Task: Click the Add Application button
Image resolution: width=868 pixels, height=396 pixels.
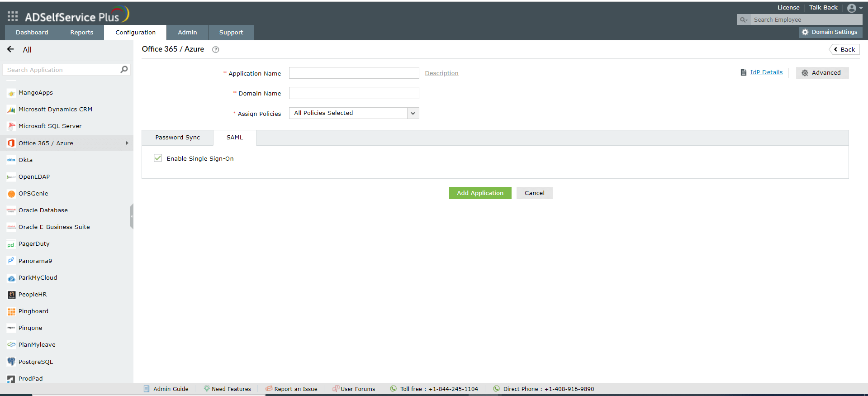Action: click(x=480, y=193)
